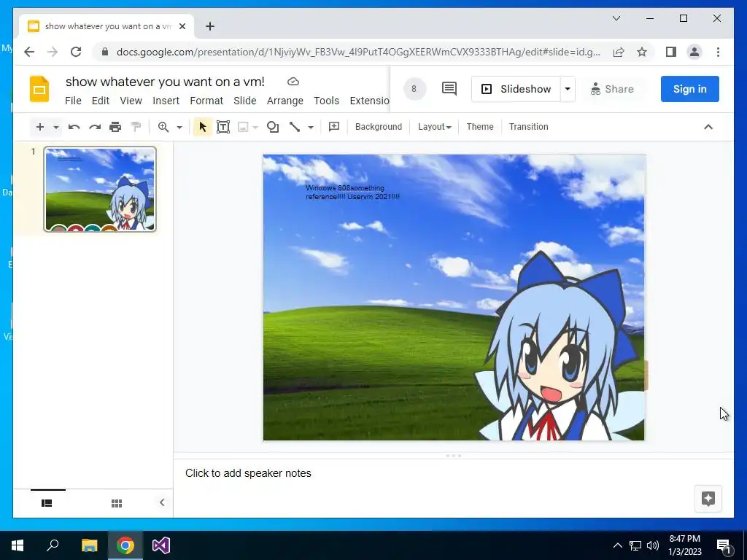The image size is (747, 560).
Task: Expand new slide layout dropdown arrow
Action: [55, 127]
